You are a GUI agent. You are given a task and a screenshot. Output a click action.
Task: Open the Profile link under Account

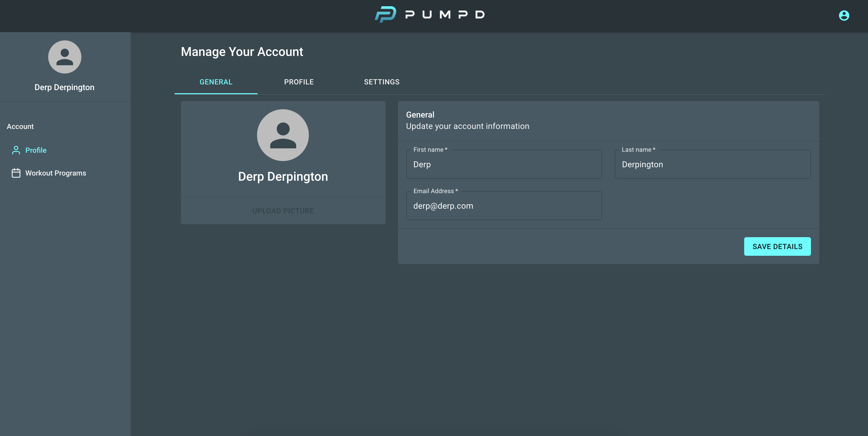(x=36, y=150)
